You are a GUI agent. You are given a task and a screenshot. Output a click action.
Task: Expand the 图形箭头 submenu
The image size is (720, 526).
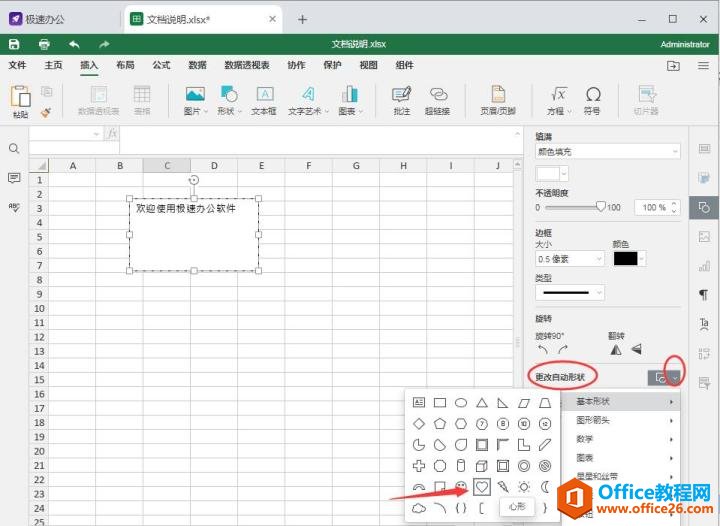click(622, 420)
